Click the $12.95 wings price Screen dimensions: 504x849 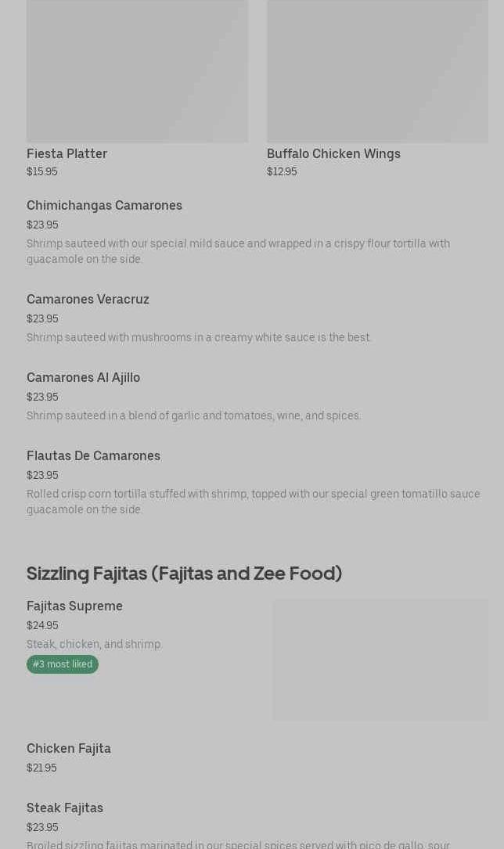click(x=282, y=171)
